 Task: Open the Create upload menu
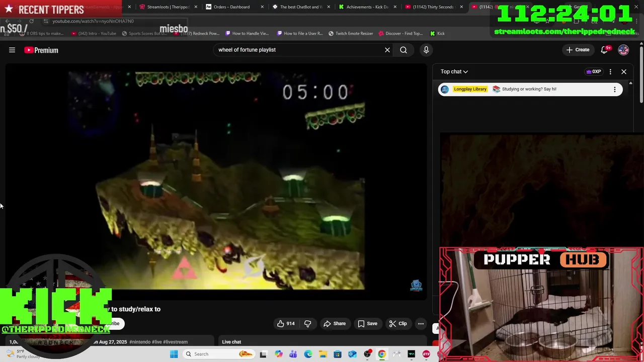click(578, 50)
